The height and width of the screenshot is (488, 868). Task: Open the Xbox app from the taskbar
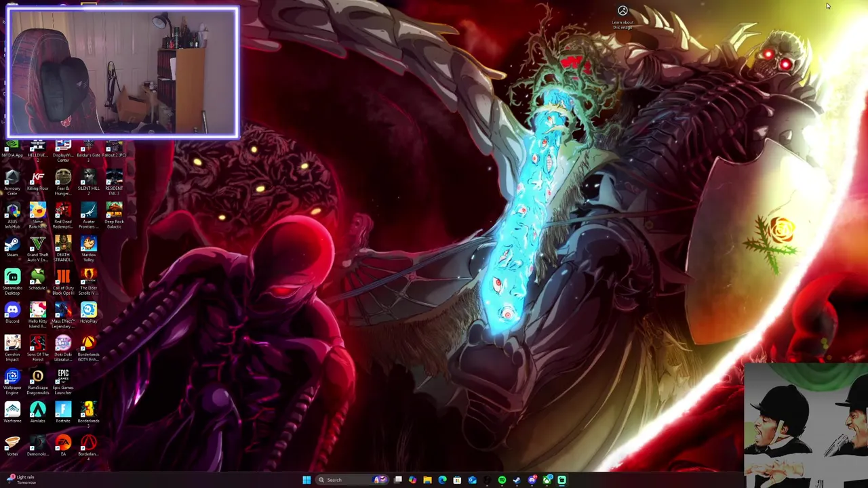click(x=547, y=480)
